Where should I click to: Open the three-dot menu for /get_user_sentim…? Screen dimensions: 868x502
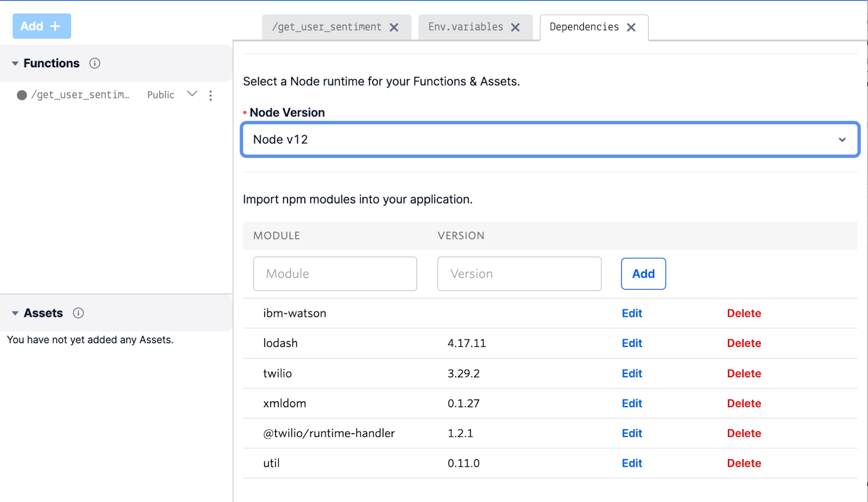210,95
